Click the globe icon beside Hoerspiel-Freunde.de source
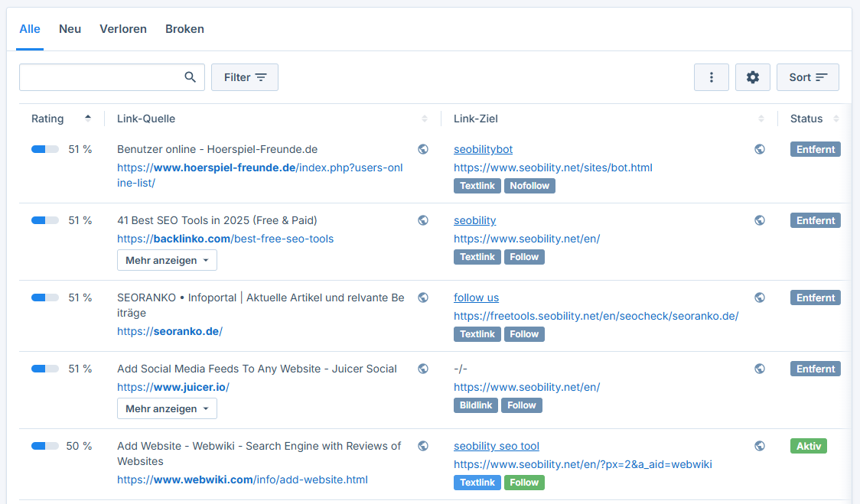This screenshot has width=860, height=504. (x=423, y=149)
